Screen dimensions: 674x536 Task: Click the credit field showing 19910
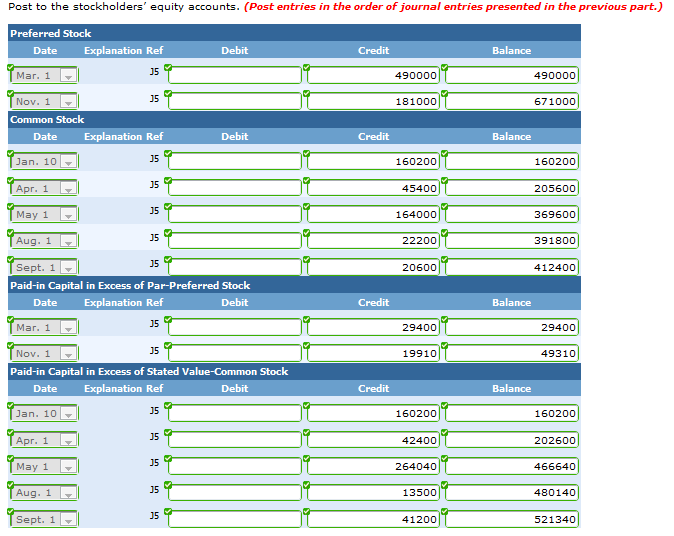(x=373, y=354)
